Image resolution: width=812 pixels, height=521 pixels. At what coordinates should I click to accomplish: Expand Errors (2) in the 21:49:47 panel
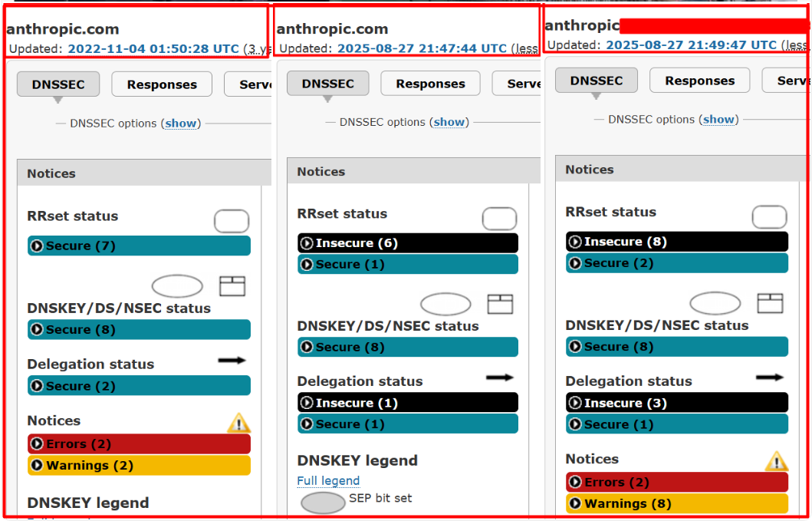[x=677, y=482]
